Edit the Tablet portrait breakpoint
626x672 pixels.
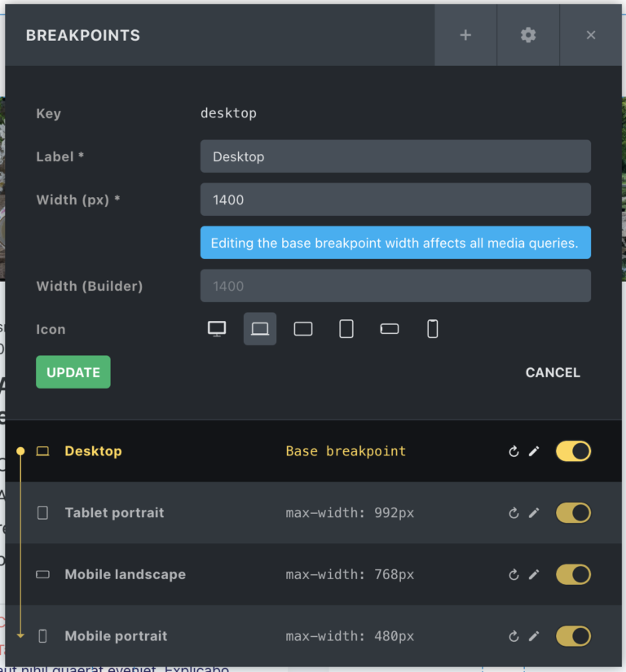(x=534, y=512)
